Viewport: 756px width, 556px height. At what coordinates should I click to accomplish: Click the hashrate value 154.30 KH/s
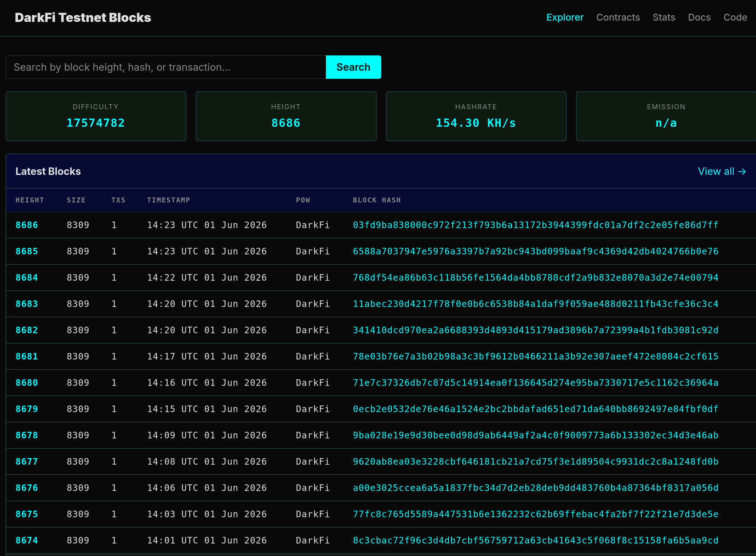pyautogui.click(x=476, y=123)
